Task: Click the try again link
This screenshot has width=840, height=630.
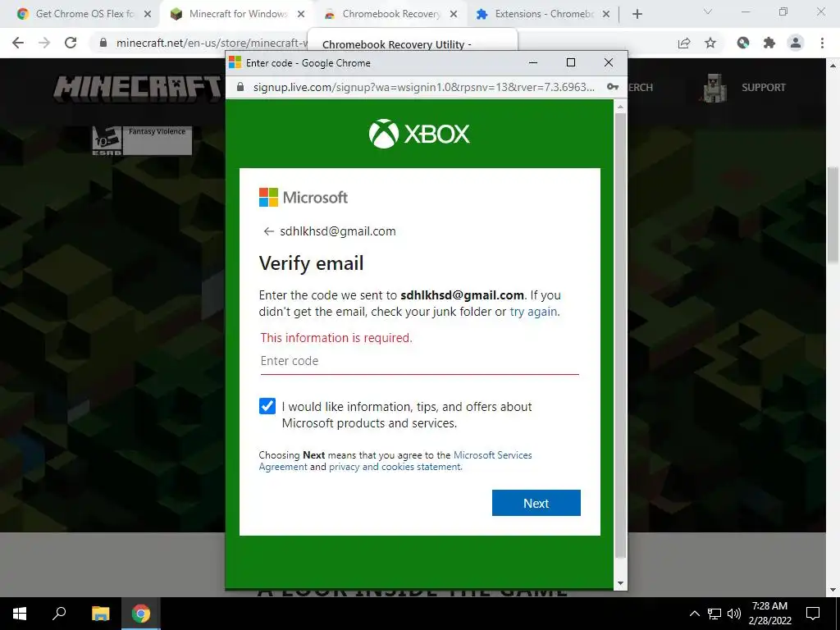Action: (x=533, y=312)
